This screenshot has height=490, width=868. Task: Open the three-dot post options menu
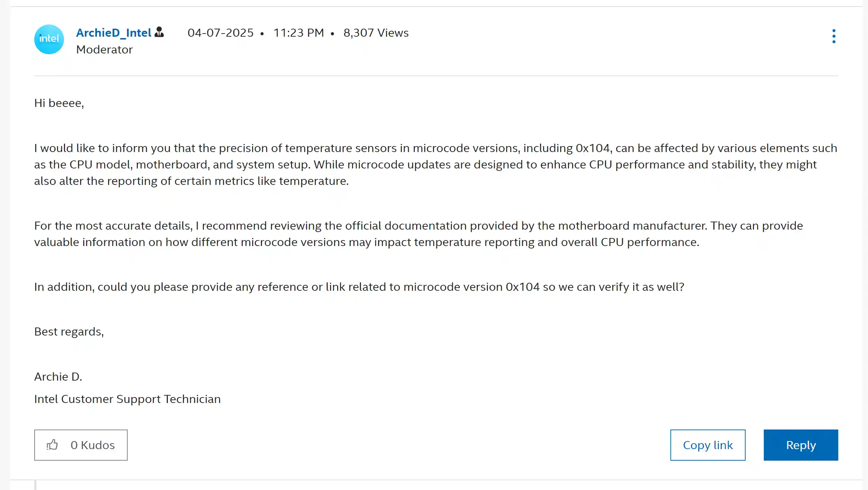tap(834, 36)
